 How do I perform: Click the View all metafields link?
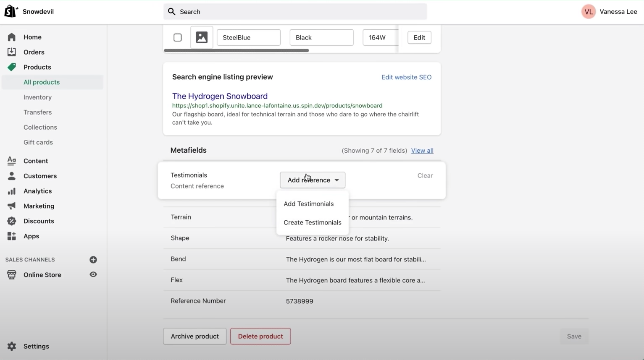point(422,151)
